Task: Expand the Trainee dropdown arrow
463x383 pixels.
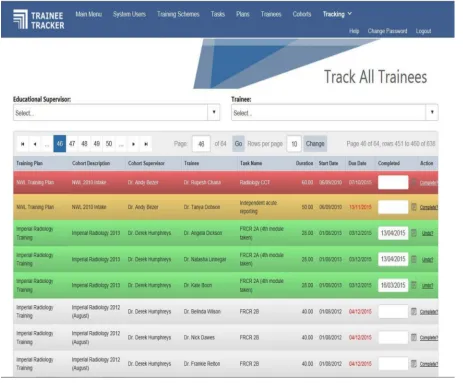Action: coord(432,112)
